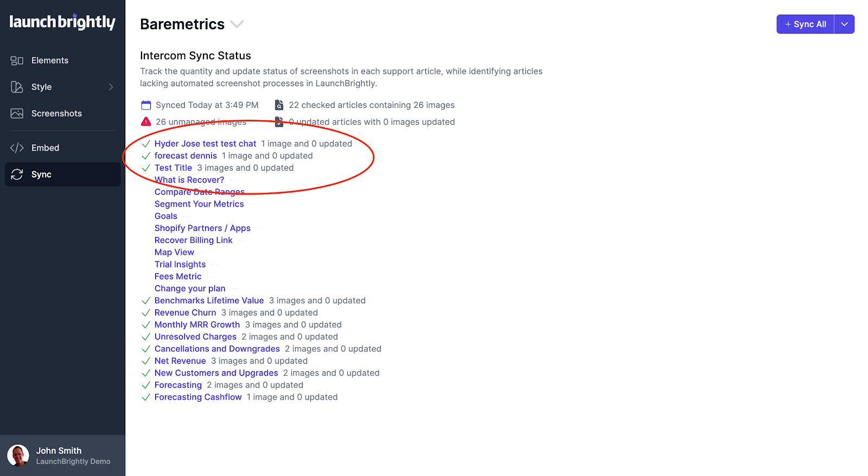
Task: Click the Elements sidebar icon
Action: [17, 61]
